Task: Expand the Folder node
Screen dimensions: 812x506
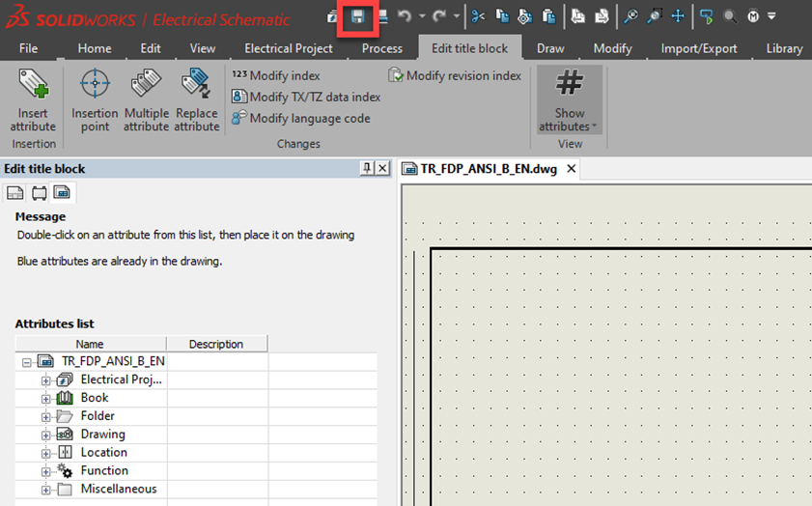Action: (x=45, y=417)
